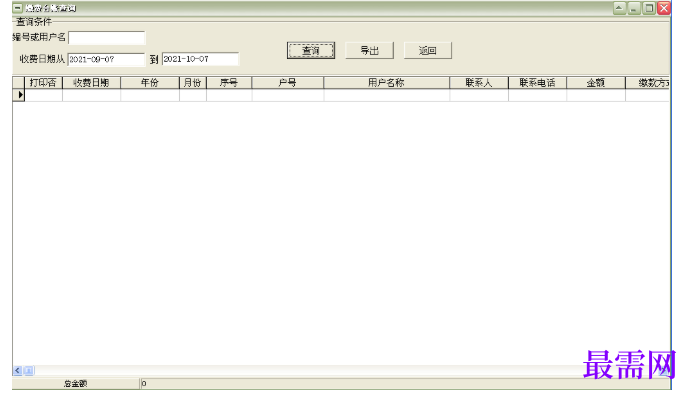This screenshot has height=396, width=695.
Task: Close the window with the red X
Action: 664,8
